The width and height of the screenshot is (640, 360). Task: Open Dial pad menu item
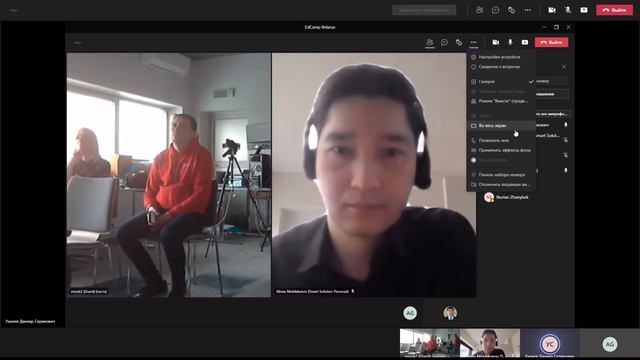tap(501, 175)
